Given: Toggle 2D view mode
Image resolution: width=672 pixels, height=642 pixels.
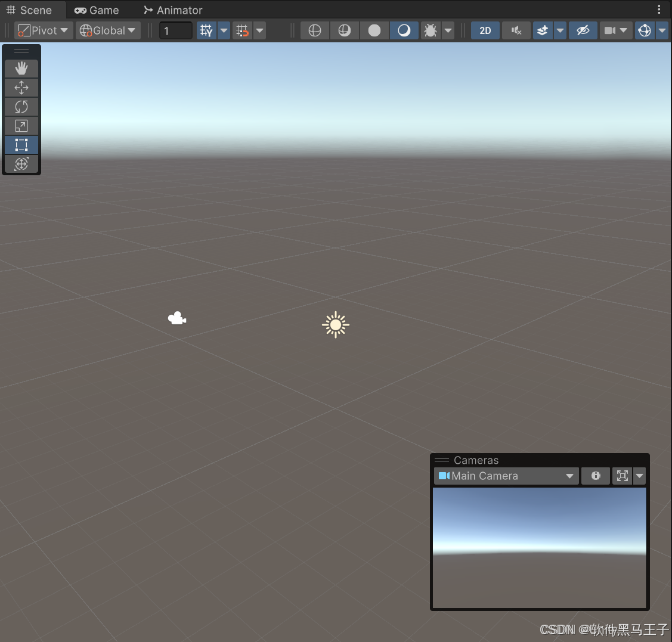Looking at the screenshot, I should [485, 30].
